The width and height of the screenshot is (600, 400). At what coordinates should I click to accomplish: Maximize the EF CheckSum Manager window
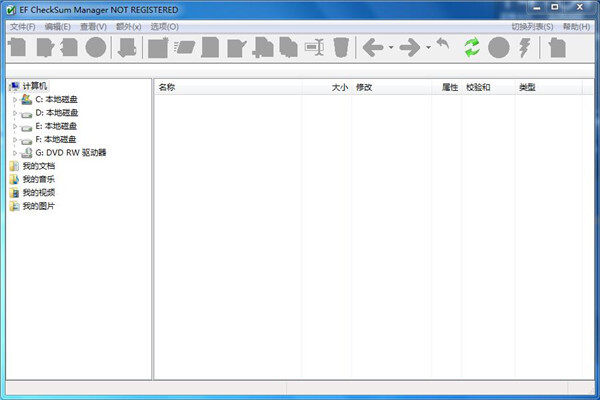coord(554,7)
